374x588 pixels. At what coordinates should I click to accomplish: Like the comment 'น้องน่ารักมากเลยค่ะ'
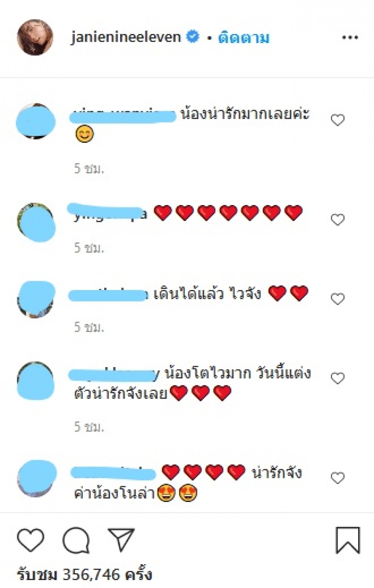[338, 120]
